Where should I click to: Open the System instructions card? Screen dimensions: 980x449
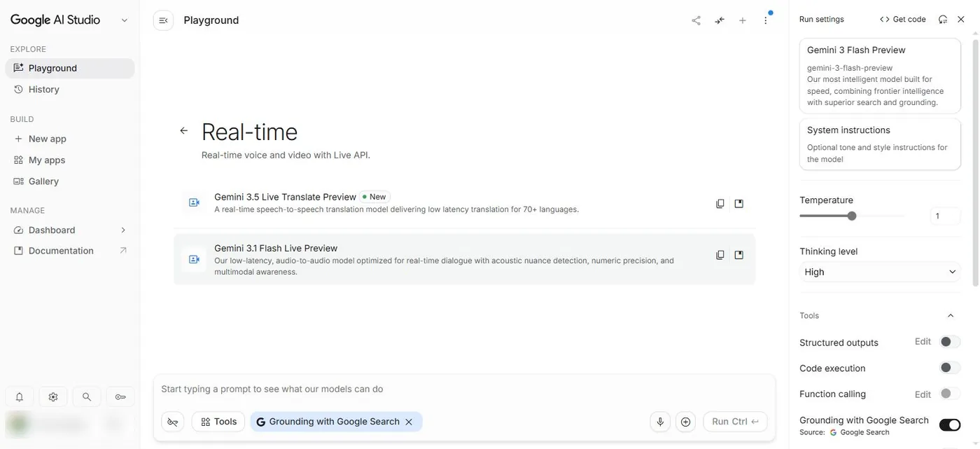click(880, 144)
